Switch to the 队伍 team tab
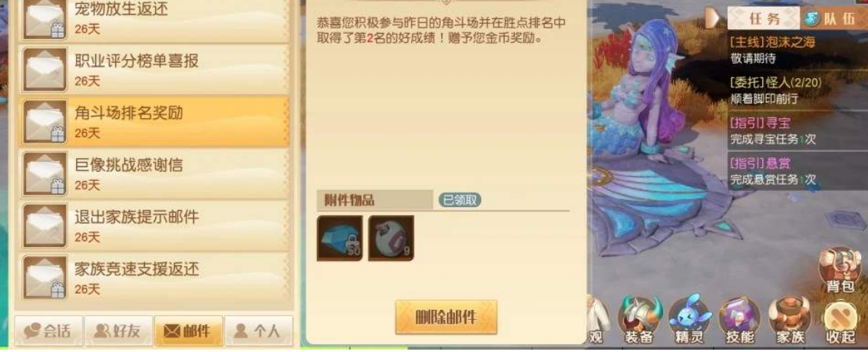 (x=834, y=18)
